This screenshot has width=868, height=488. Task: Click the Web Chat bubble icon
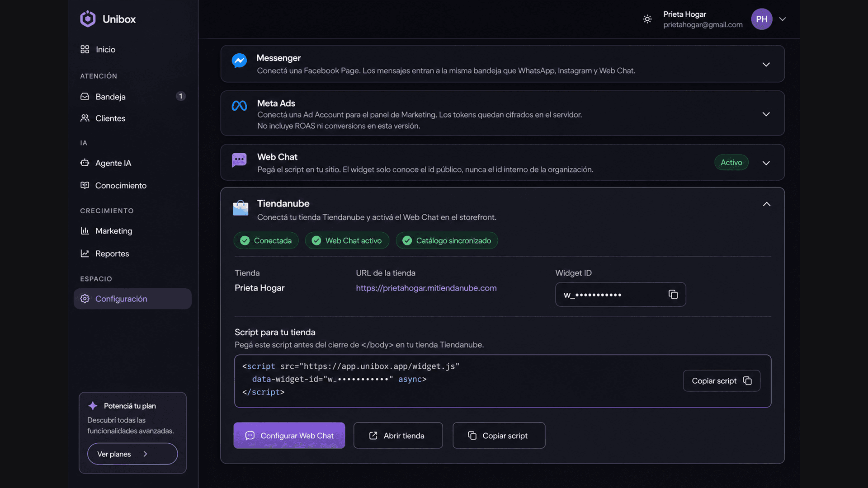(239, 160)
